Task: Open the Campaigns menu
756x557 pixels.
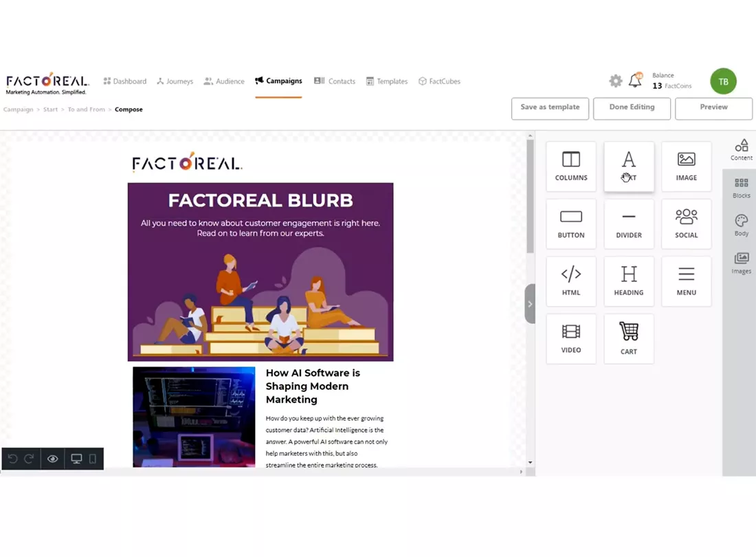Action: [x=278, y=81]
